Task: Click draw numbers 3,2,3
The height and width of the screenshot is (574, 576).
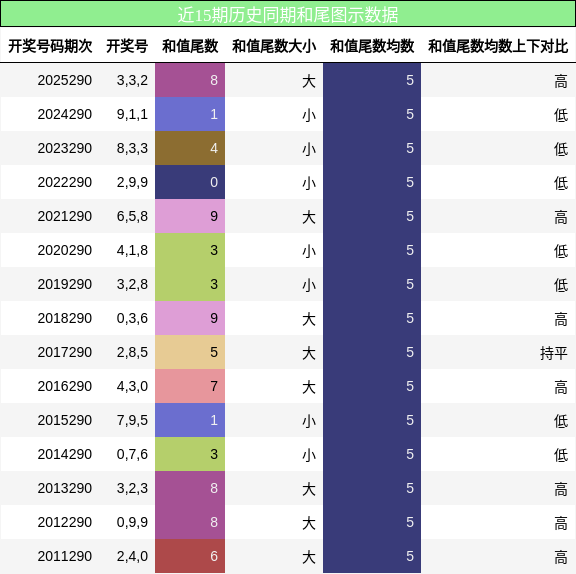Action: 132,488
